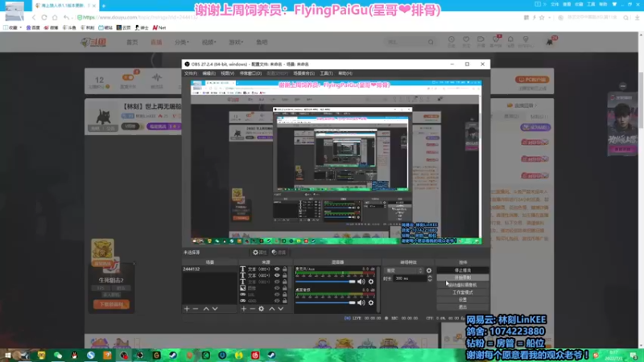
Task: Select scene 2444132 in scenes list
Action: 209,269
